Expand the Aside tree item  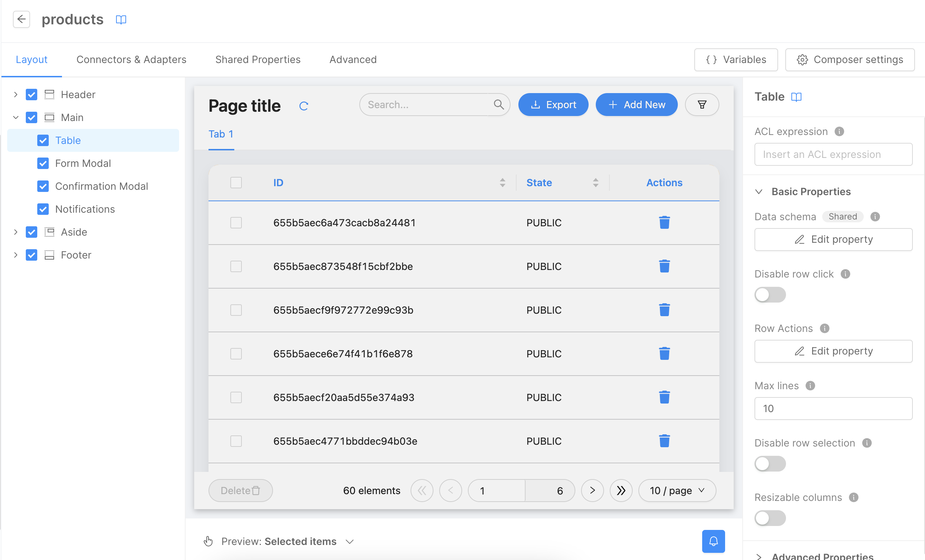click(15, 232)
